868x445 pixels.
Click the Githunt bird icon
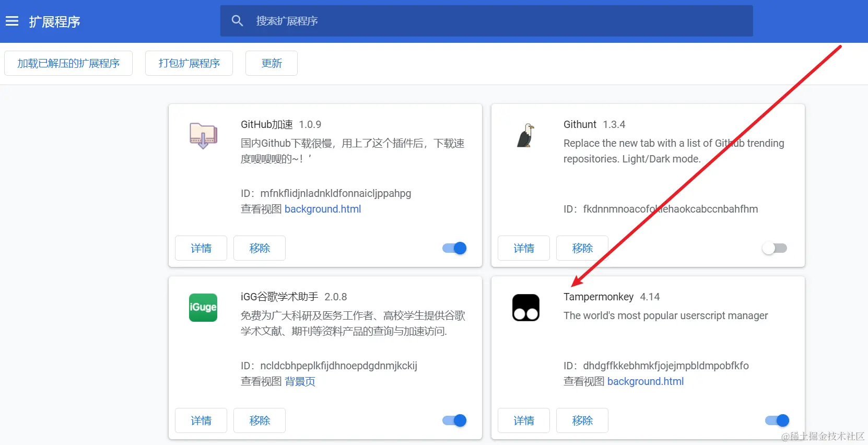(526, 136)
